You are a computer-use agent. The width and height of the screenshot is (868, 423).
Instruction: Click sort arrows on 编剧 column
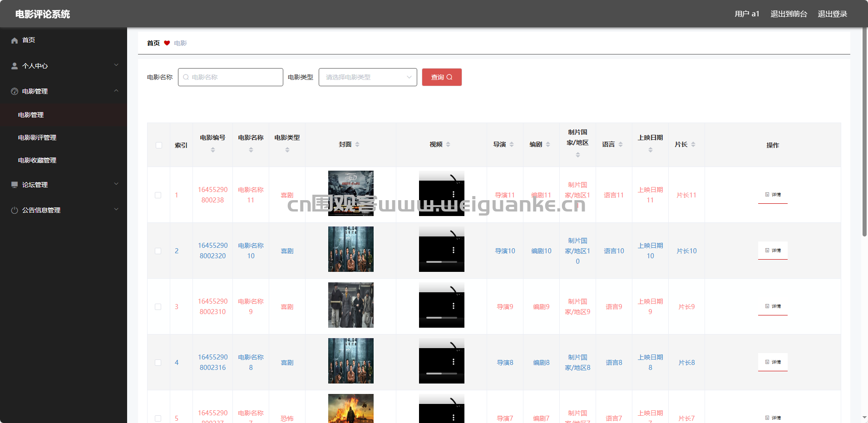pyautogui.click(x=548, y=144)
